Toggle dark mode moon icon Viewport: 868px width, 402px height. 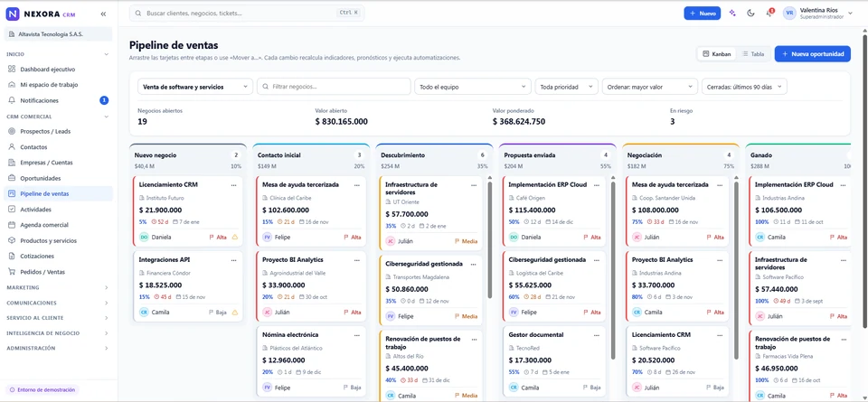pos(750,14)
